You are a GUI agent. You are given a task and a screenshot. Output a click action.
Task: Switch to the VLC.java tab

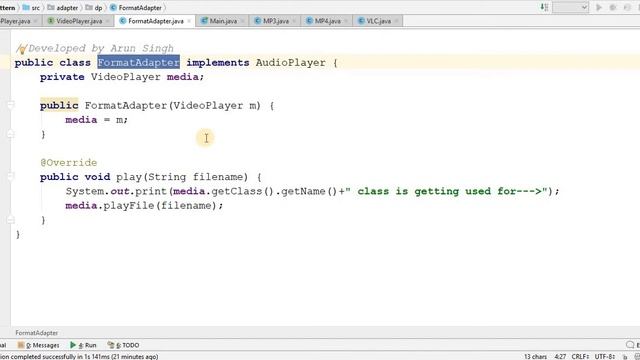coord(378,21)
